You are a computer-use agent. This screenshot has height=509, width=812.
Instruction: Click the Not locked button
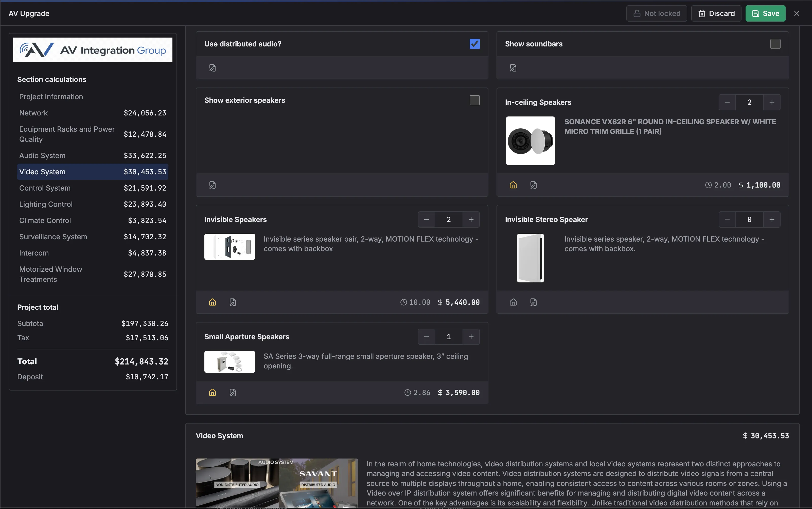[x=656, y=13]
